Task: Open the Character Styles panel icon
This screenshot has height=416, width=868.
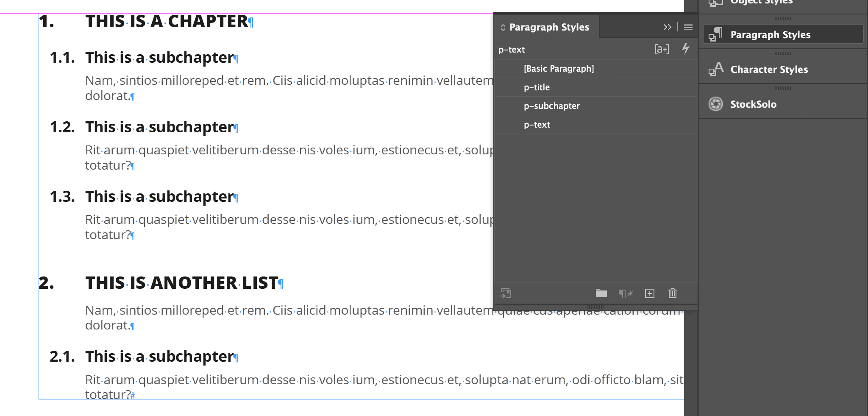Action: coord(715,69)
